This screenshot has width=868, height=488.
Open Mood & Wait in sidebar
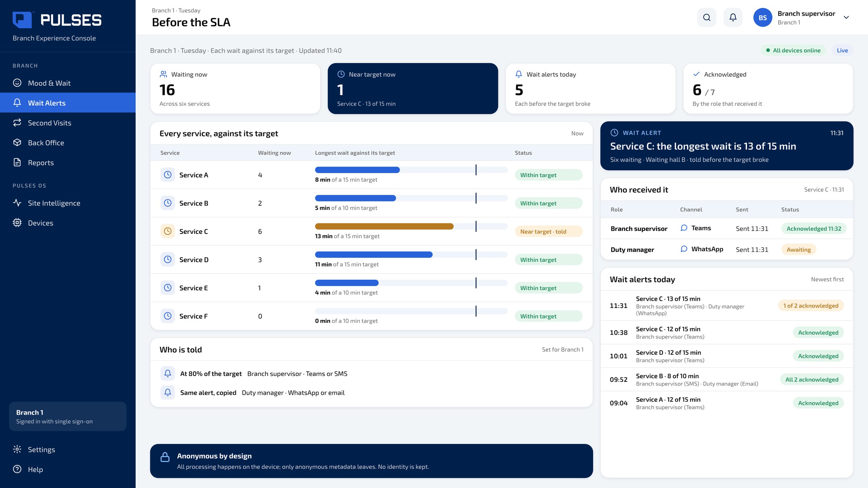pos(68,83)
